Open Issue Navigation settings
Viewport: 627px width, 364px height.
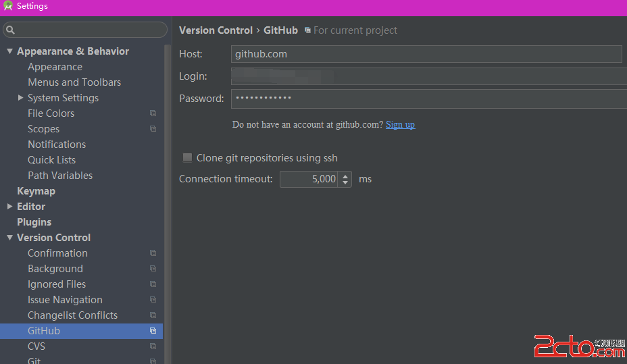[65, 300]
